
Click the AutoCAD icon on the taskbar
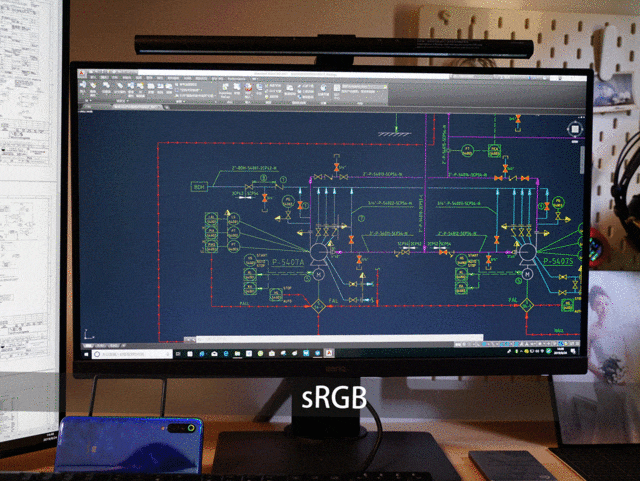329,353
